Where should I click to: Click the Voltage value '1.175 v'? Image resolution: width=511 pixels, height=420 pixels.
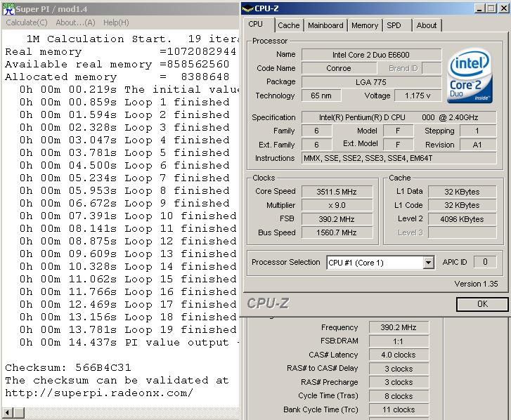418,96
